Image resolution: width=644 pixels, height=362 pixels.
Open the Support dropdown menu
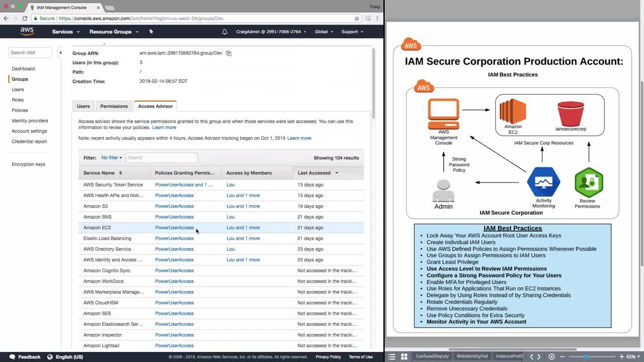coord(352,32)
